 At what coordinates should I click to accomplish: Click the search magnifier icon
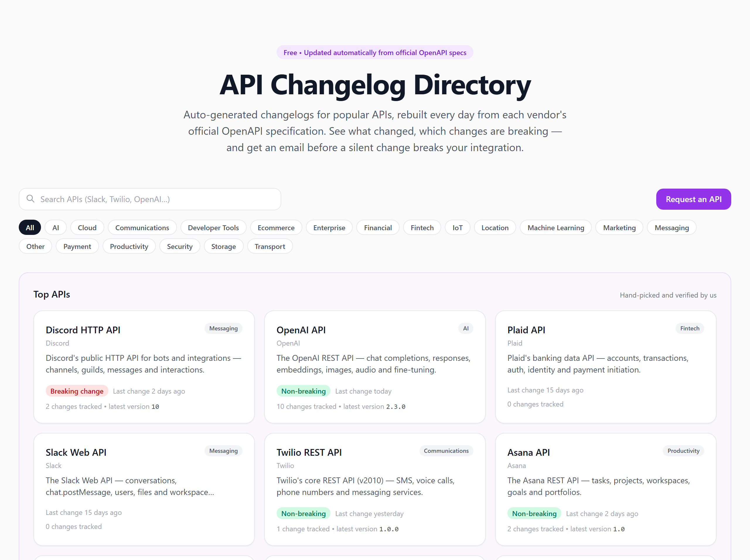30,199
